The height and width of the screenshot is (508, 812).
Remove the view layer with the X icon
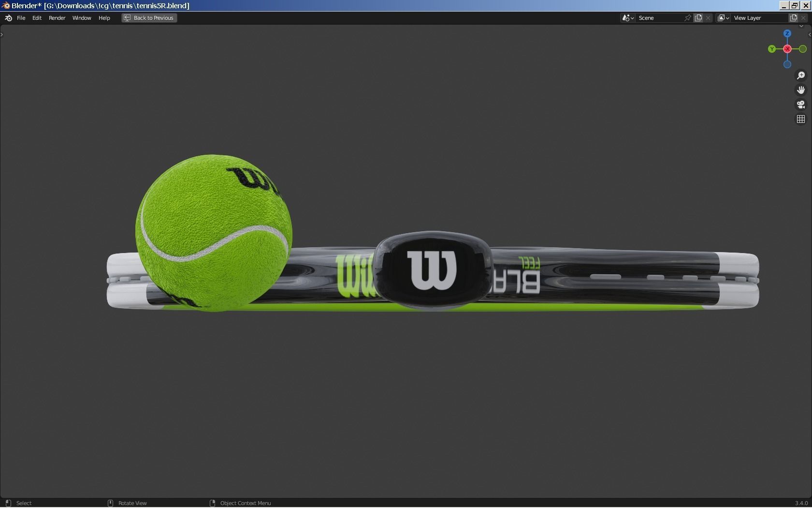coord(804,18)
